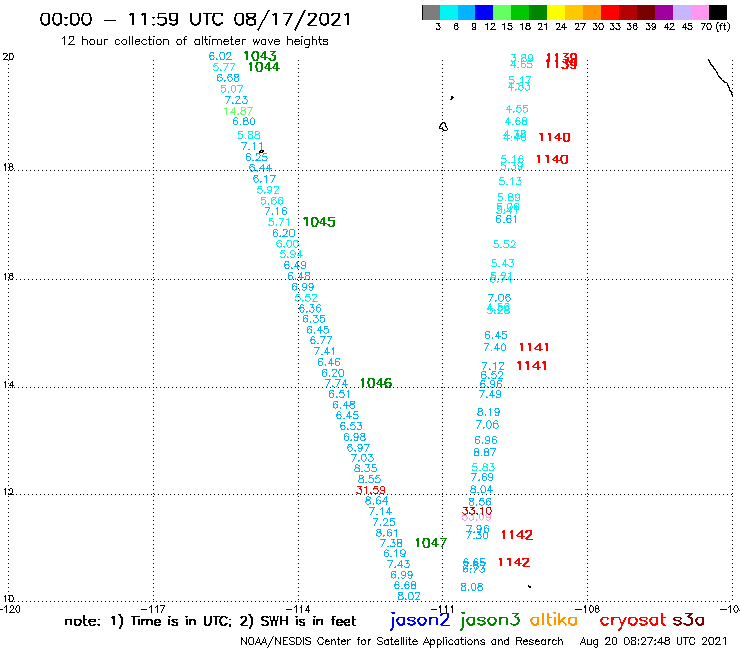Click the yellow swatch in the wave height scale
The height and width of the screenshot is (650, 740).
click(x=556, y=12)
